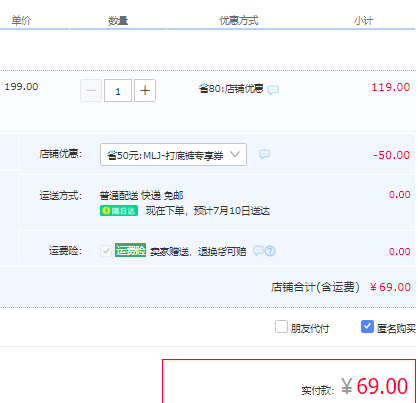Click the 店铺合计 ¥69.00 total
The width and height of the screenshot is (418, 403).
(x=341, y=287)
